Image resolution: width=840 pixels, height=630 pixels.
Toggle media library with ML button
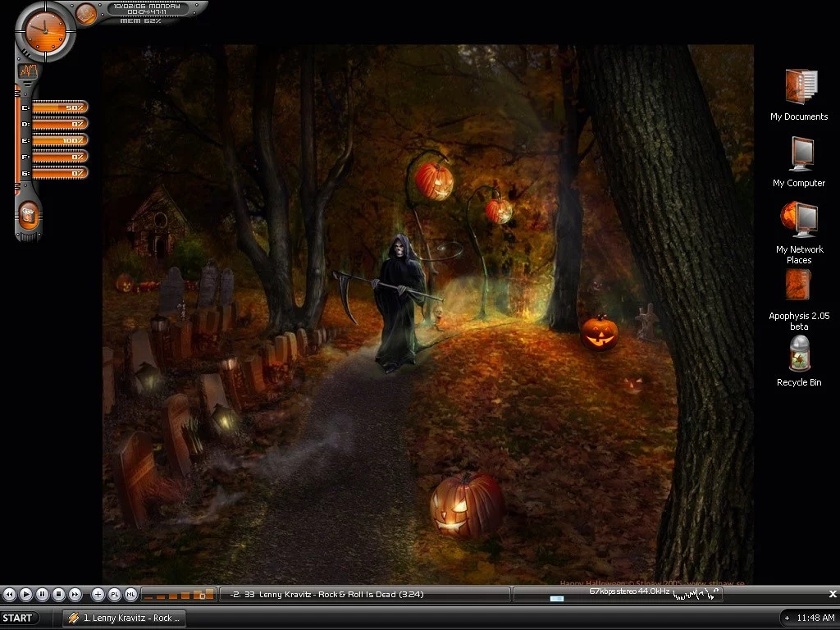click(130, 594)
